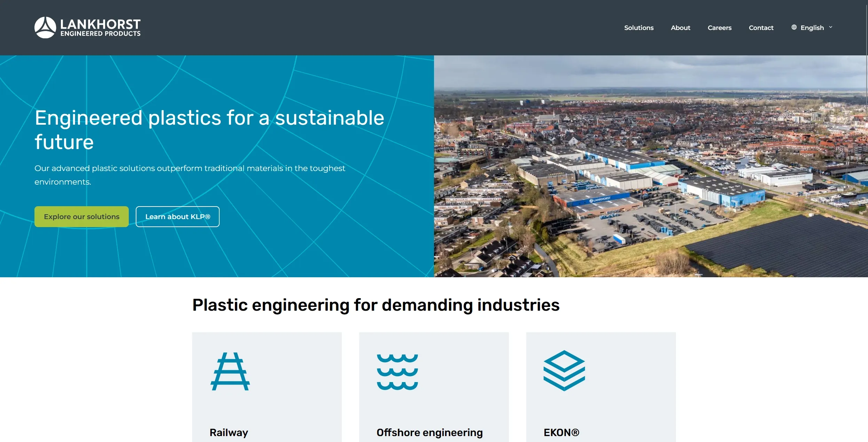868x442 pixels.
Task: Open the Railway card title
Action: [229, 433]
